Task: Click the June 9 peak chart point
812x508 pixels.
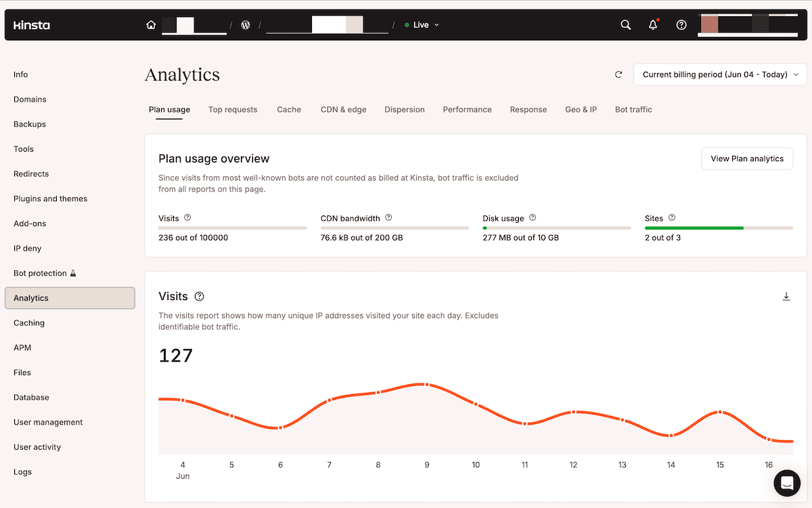Action: [426, 385]
